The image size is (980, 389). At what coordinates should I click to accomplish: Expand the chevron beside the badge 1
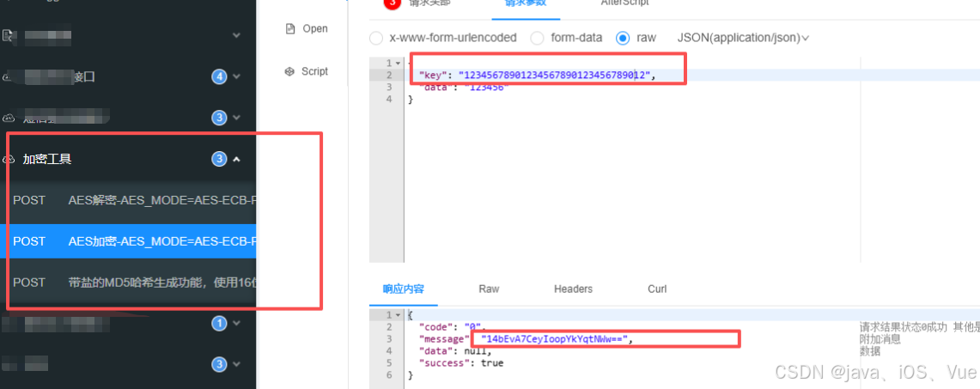[x=236, y=324]
